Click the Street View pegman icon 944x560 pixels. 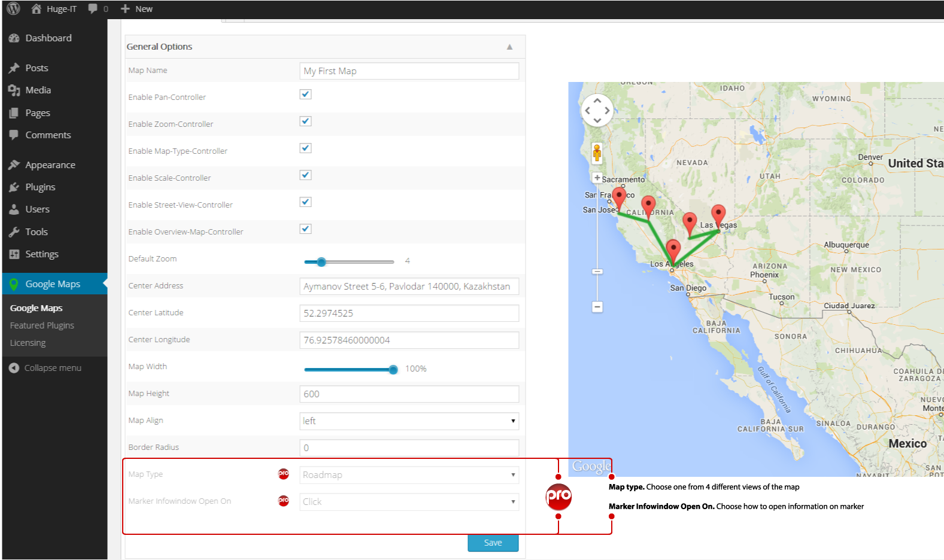coord(597,153)
